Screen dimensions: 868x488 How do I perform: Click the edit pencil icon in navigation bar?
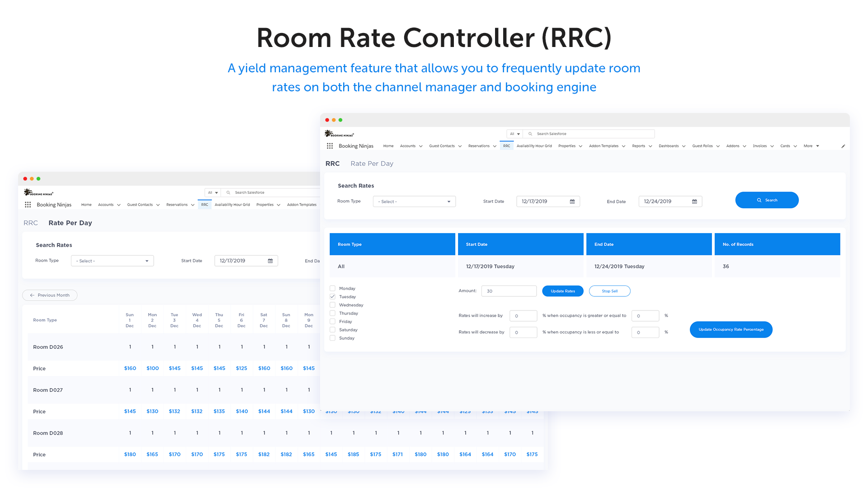pos(843,146)
